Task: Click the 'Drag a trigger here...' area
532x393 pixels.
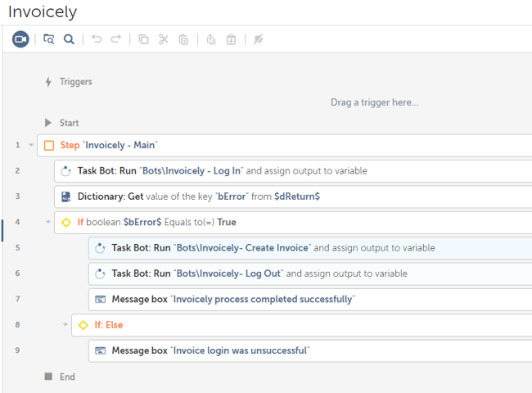Action: click(x=375, y=102)
